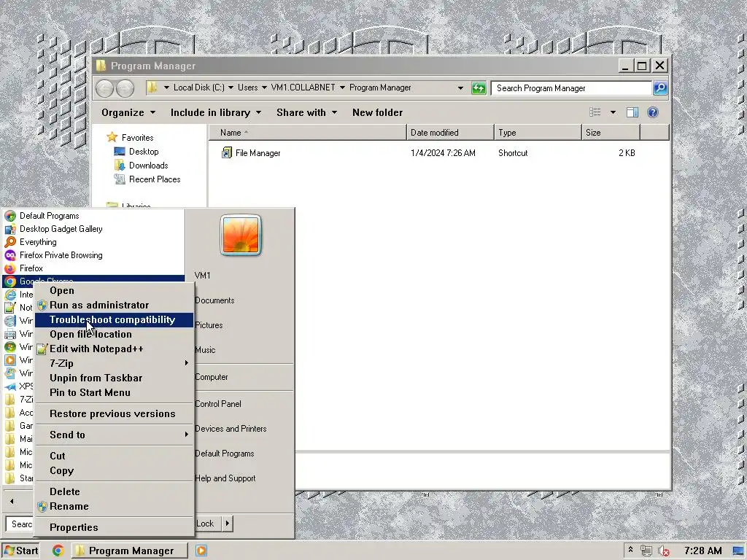Open the Include in library dropdown
The width and height of the screenshot is (747, 560).
point(215,112)
